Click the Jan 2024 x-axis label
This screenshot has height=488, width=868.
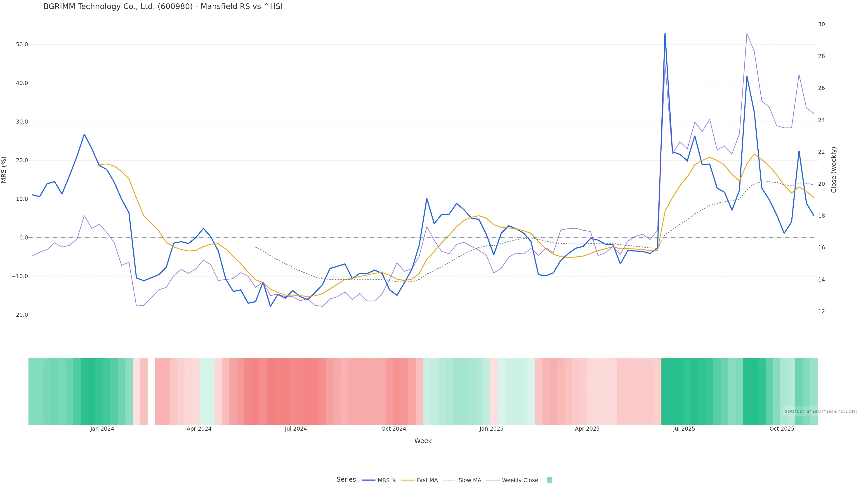tap(102, 429)
